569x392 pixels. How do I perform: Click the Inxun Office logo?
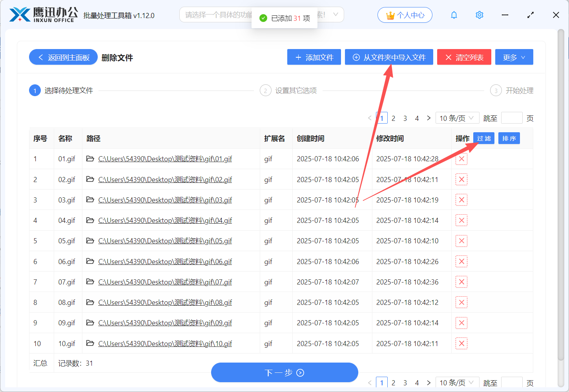(43, 15)
